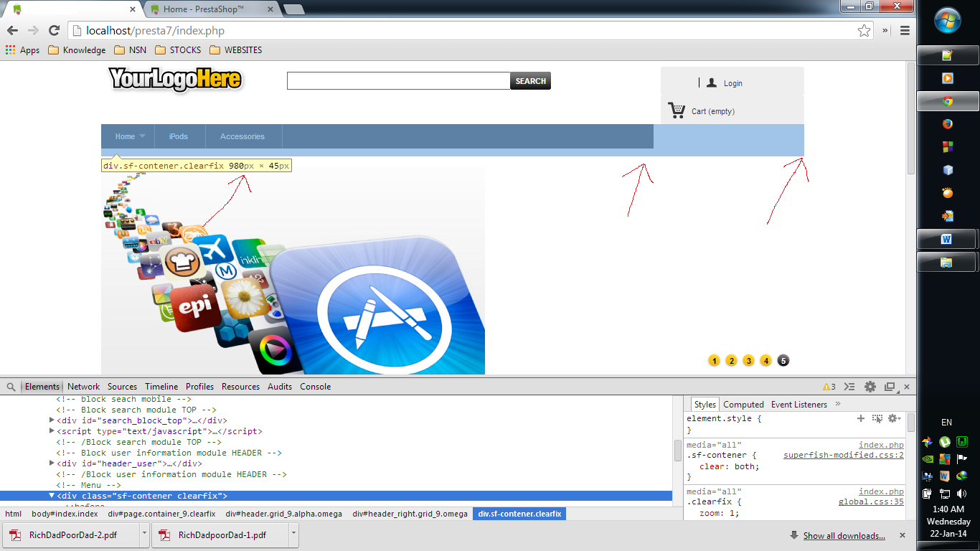Image resolution: width=980 pixels, height=551 pixels.
Task: Click RichDadPoorDad-2.pdf download item
Action: pyautogui.click(x=72, y=535)
